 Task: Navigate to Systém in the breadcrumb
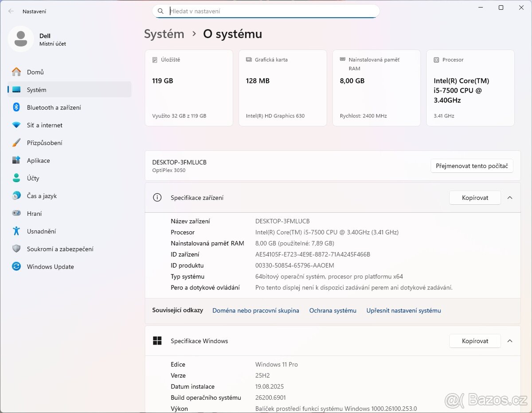[x=164, y=34]
